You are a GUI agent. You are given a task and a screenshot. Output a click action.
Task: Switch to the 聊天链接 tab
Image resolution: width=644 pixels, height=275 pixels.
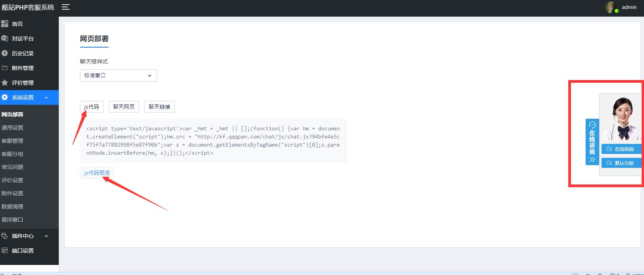pos(159,107)
